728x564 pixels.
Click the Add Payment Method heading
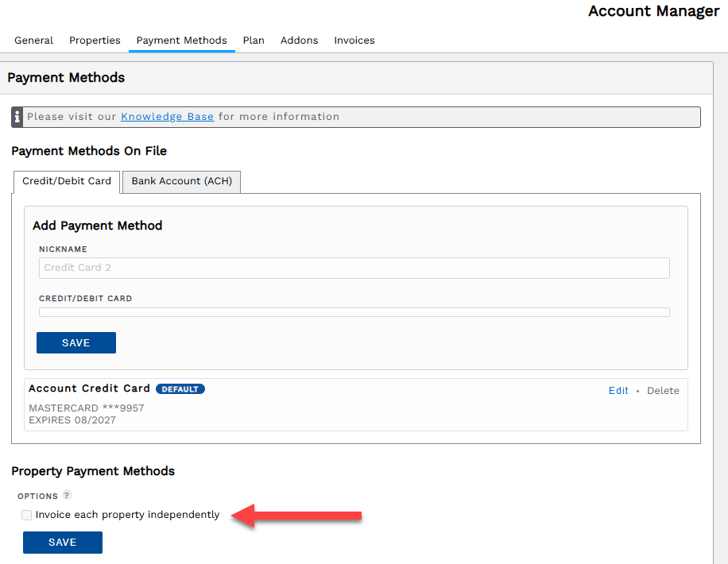click(98, 226)
